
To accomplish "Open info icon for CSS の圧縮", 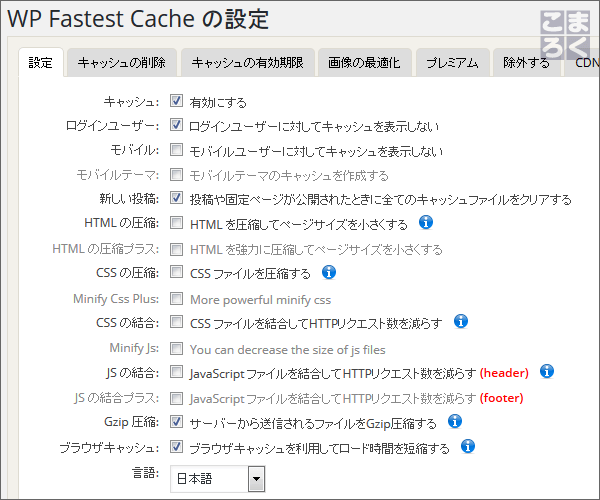I will point(329,272).
